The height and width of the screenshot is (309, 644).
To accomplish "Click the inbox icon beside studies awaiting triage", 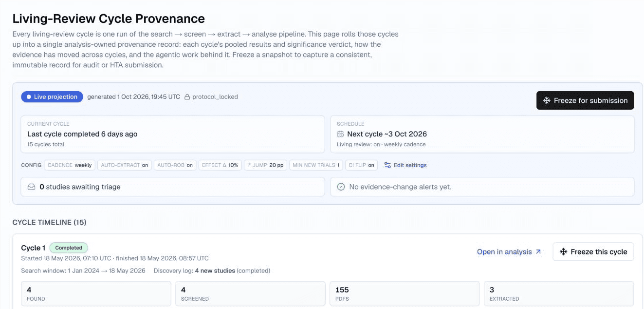I will 31,187.
